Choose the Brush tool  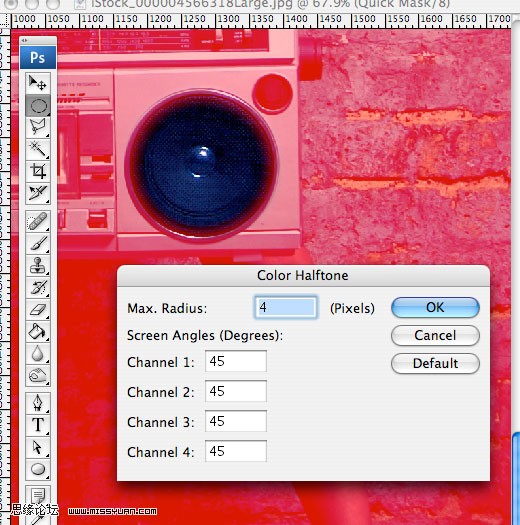[x=38, y=243]
